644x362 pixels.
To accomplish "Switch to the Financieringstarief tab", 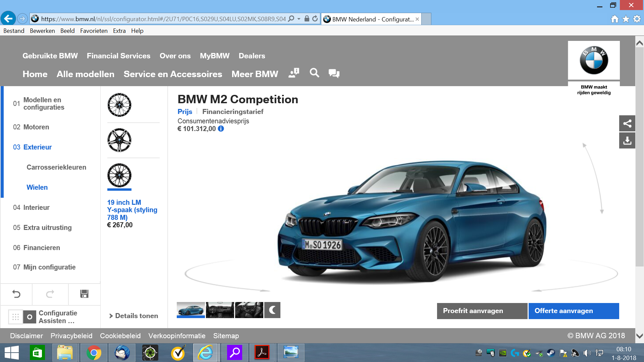I will coord(233,112).
